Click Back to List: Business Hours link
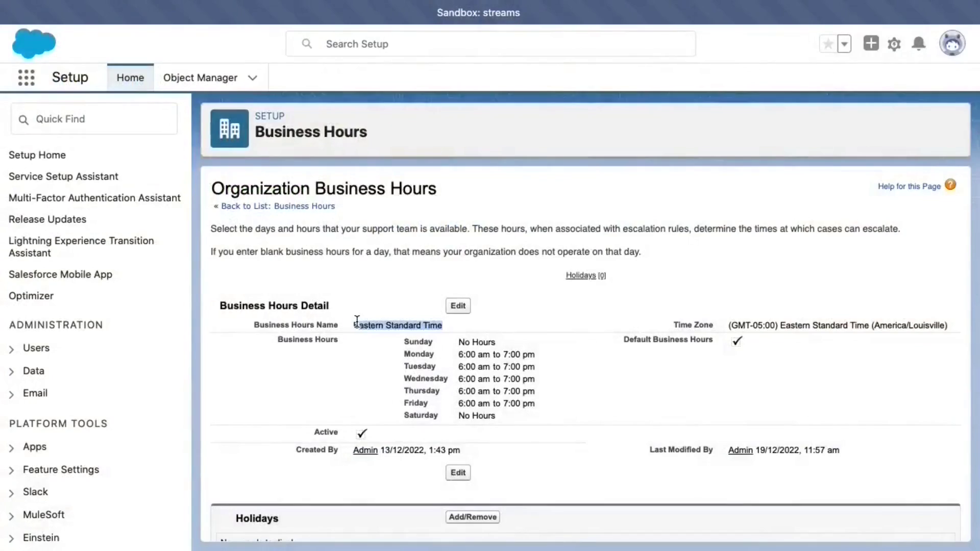The image size is (980, 551). (x=278, y=206)
